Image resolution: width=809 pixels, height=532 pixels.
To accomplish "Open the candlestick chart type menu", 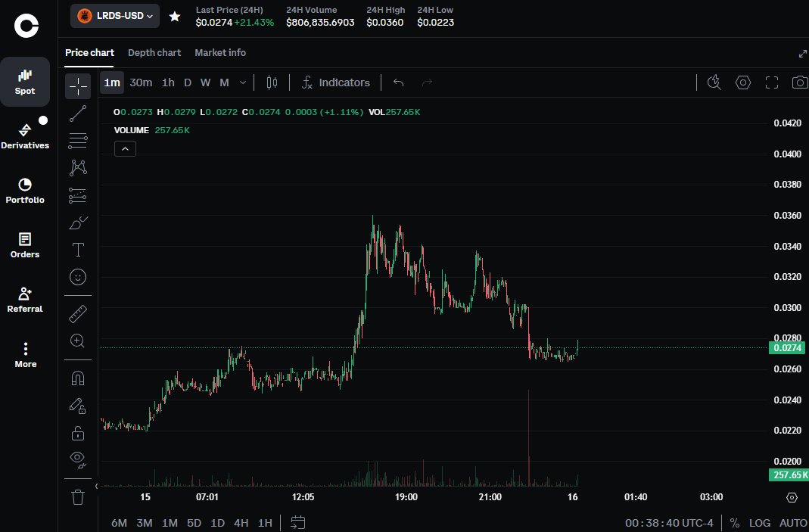I will click(272, 82).
